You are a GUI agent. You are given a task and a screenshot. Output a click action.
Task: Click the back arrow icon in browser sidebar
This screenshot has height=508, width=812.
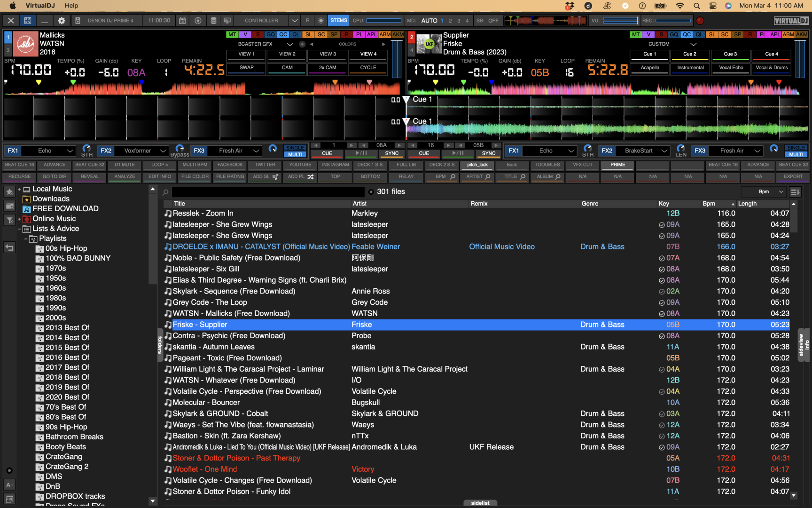(9, 247)
